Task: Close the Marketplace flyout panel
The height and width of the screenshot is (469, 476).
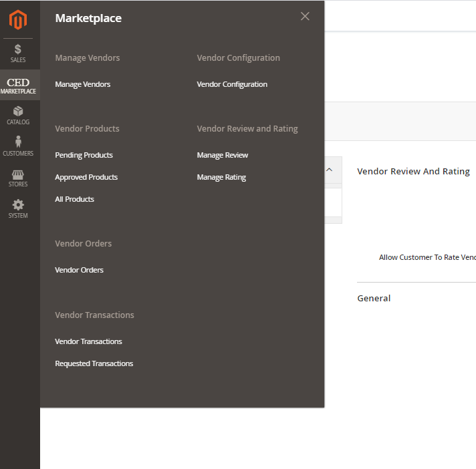Action: [x=305, y=17]
